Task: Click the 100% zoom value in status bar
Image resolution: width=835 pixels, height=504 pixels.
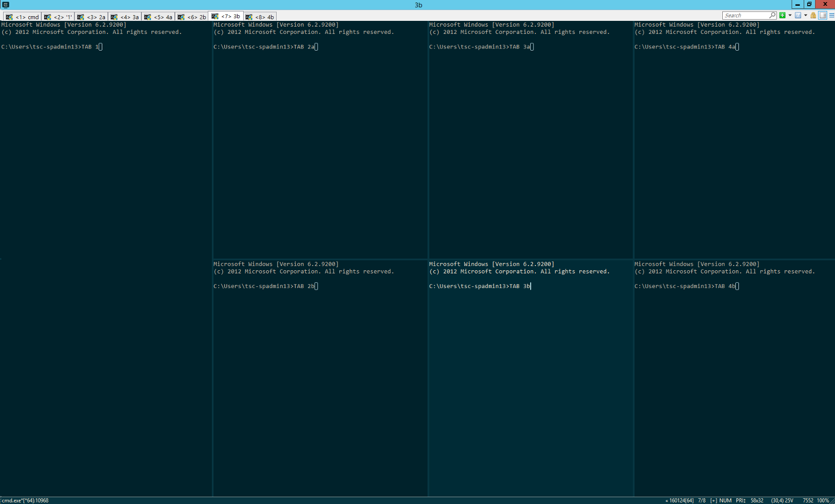Action: click(823, 500)
